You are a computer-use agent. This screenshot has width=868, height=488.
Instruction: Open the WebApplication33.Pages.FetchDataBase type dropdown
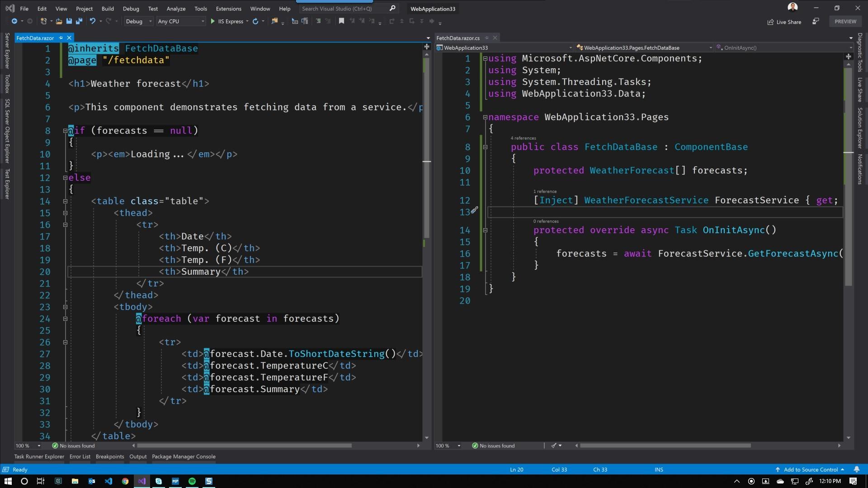(x=644, y=47)
